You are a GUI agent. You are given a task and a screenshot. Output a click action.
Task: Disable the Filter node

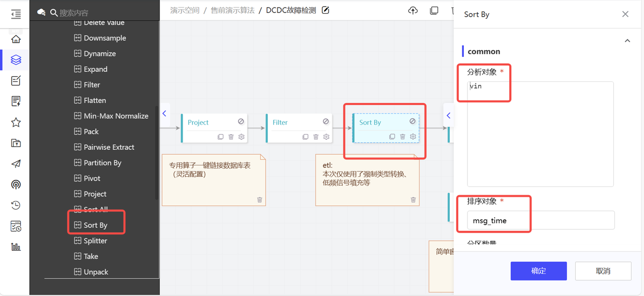(x=326, y=122)
